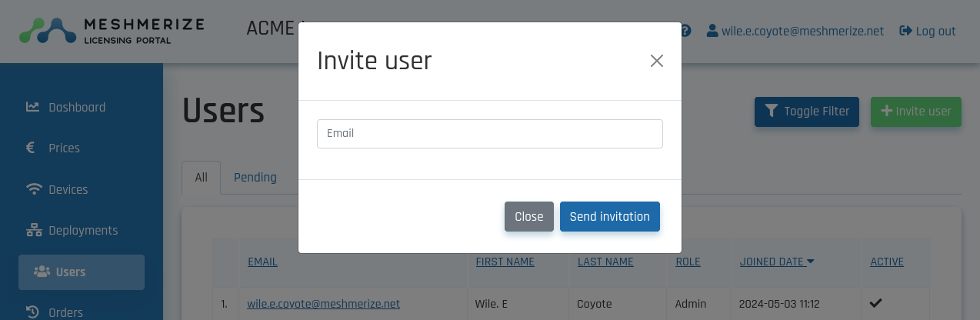
Task: Click the Dashboard chart icon in sidebar
Action: tap(32, 107)
